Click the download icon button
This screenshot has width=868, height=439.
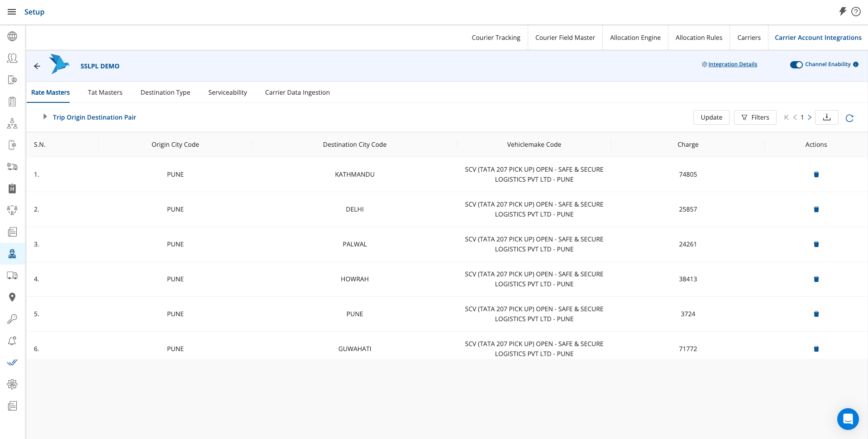826,117
